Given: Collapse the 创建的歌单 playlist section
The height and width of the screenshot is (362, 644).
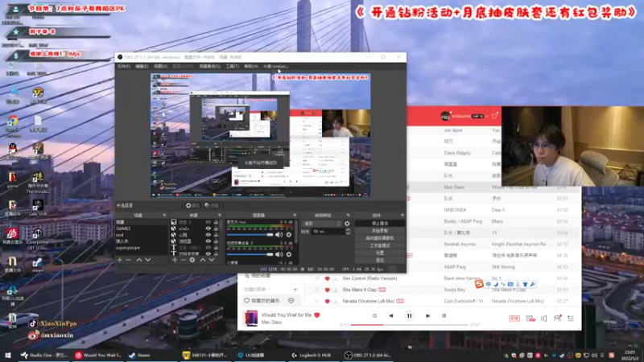Looking at the screenshot, I should point(258,290).
